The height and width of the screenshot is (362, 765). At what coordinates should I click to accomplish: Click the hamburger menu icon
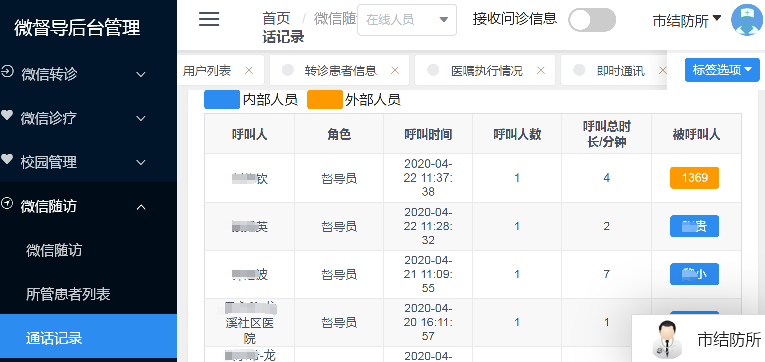click(x=209, y=19)
